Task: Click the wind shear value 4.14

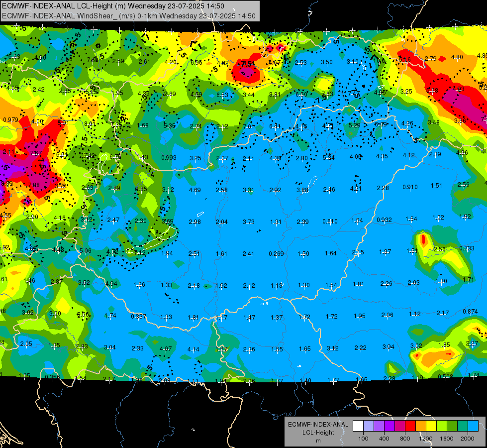Action: [x=193, y=349]
